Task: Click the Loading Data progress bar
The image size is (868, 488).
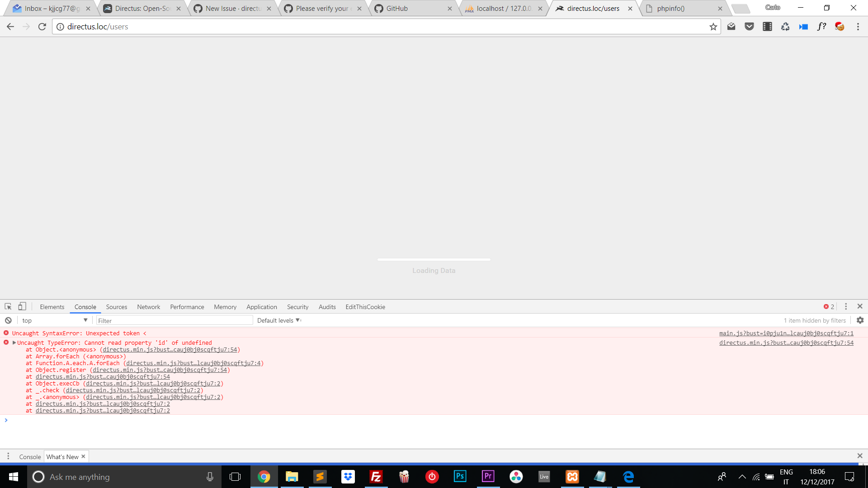Action: click(x=434, y=259)
